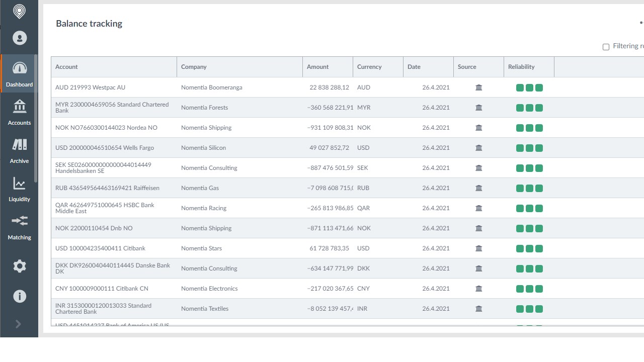Click company Nomentia Gas
Viewport: 644px width, 362px height.
coord(200,188)
